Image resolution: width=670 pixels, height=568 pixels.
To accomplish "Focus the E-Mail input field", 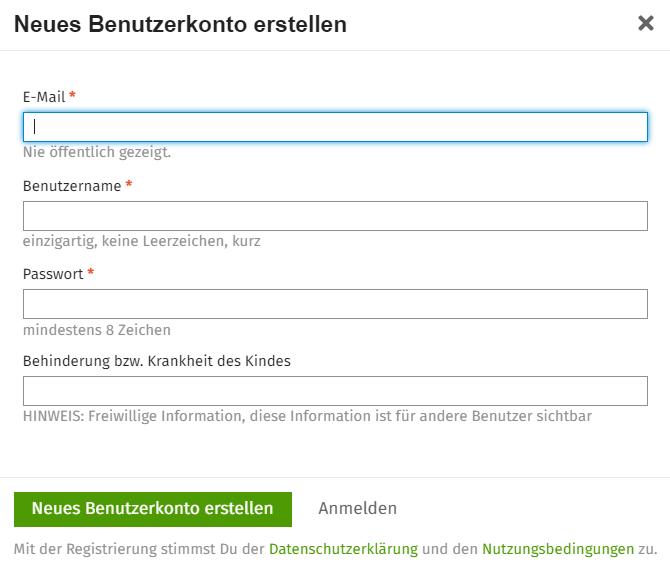I will point(335,127).
